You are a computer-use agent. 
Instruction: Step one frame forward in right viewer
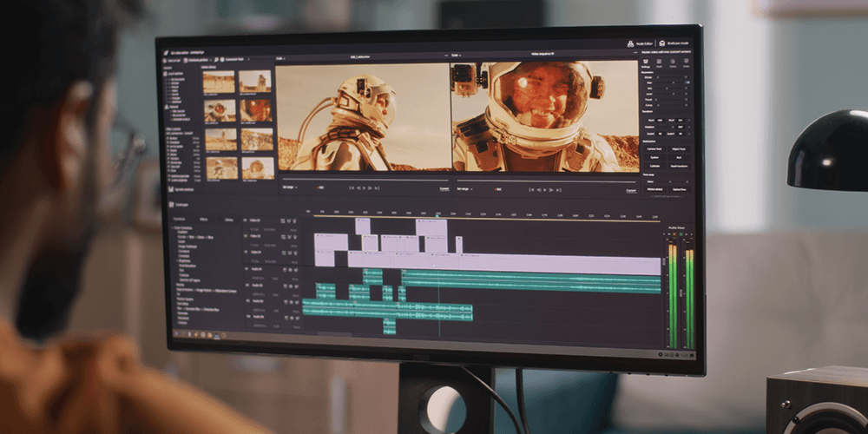click(x=551, y=190)
